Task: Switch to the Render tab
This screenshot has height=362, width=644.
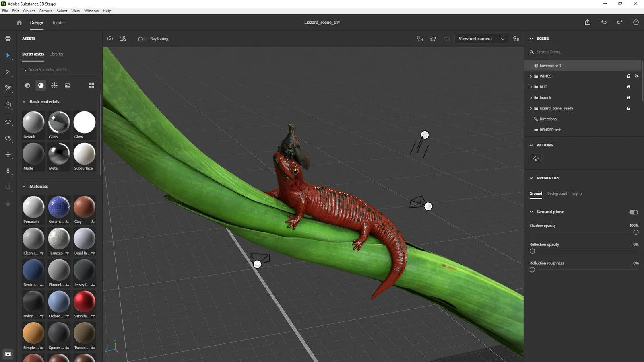Action: 58,23
